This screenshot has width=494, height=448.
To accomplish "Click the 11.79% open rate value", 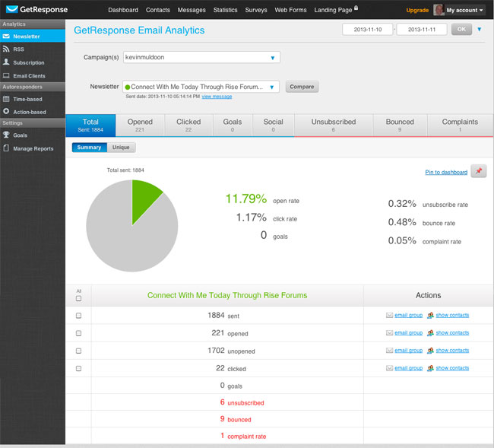I will 245,199.
